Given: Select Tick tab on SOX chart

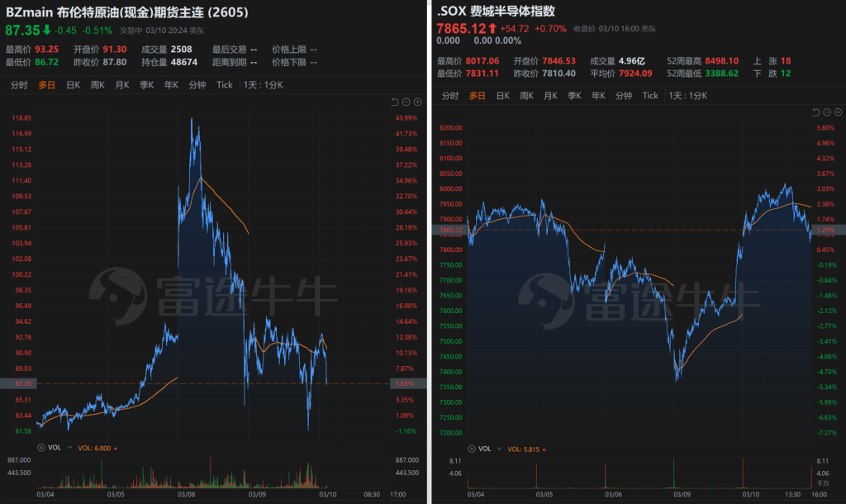Looking at the screenshot, I should tap(650, 95).
